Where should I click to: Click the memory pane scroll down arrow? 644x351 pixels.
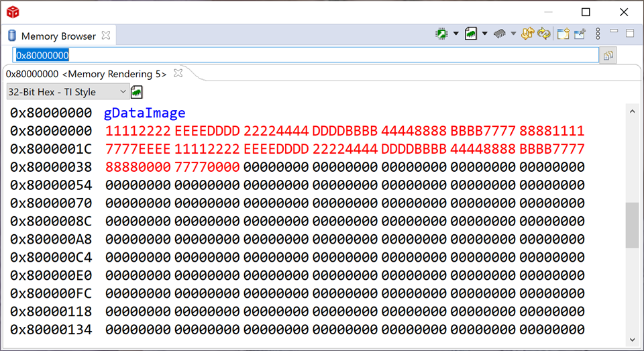coord(632,340)
